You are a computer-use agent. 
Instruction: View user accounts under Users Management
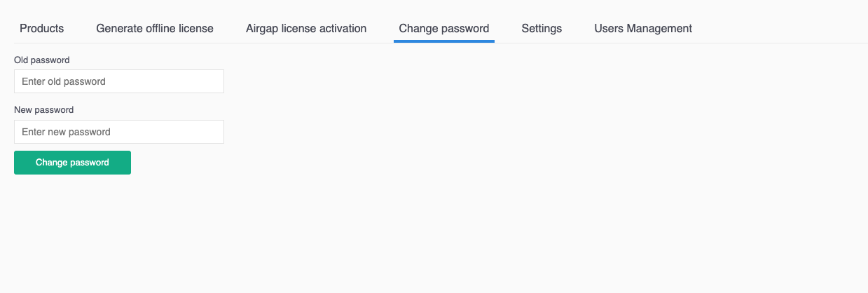click(643, 29)
